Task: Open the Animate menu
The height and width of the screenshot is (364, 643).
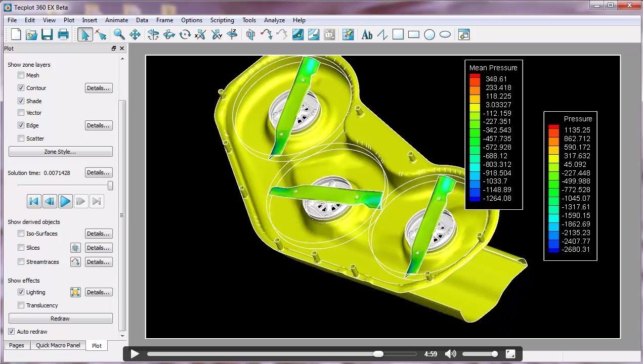Action: click(x=116, y=20)
